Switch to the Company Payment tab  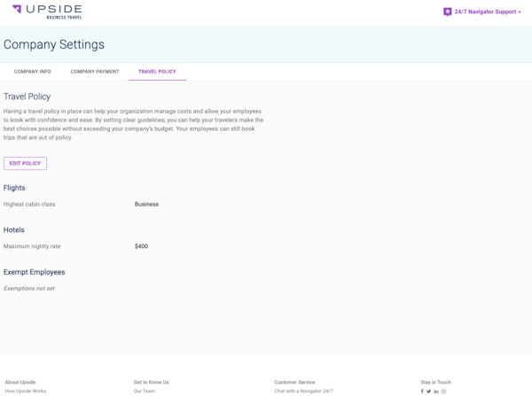tap(95, 71)
